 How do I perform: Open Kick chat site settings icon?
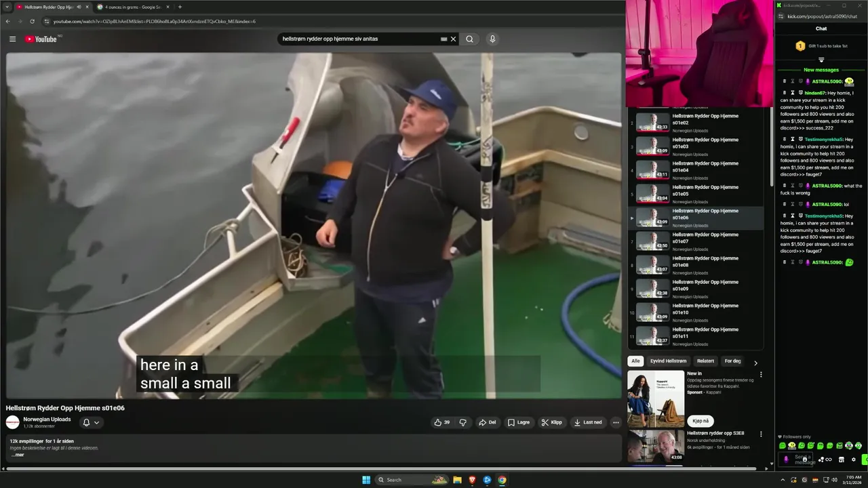[781, 16]
